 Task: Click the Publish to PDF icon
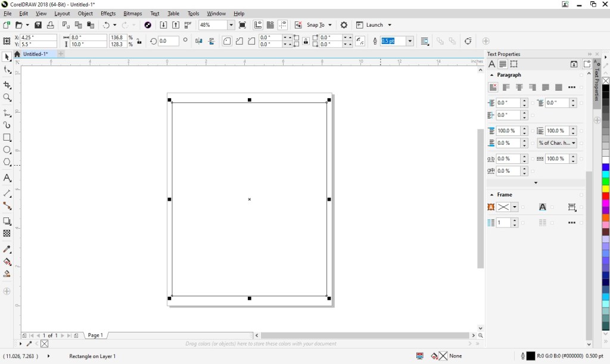pyautogui.click(x=188, y=25)
